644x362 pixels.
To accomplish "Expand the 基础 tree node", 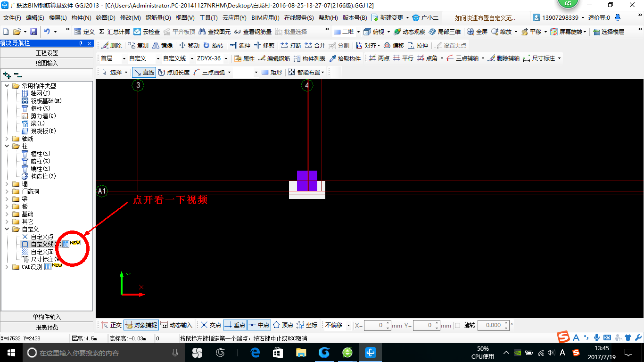I will [7, 214].
